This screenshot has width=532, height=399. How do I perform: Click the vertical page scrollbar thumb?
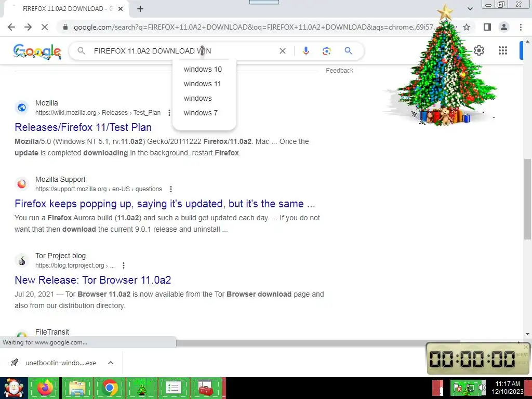click(x=528, y=198)
